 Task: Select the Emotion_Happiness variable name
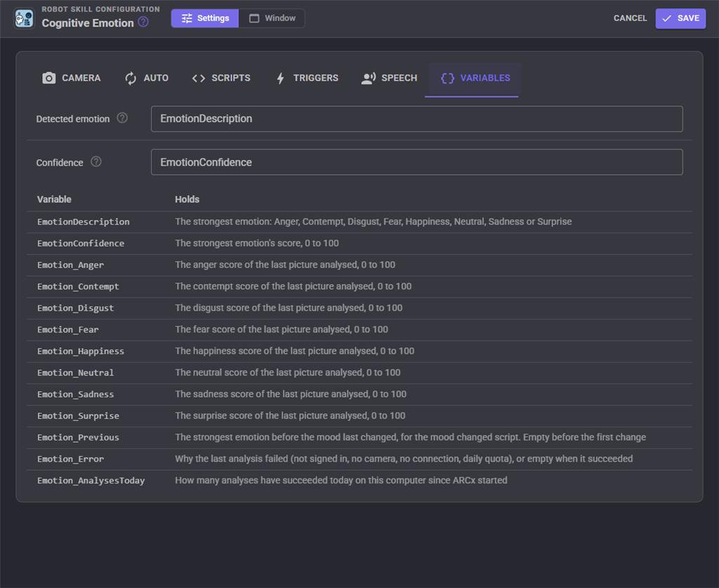click(81, 351)
